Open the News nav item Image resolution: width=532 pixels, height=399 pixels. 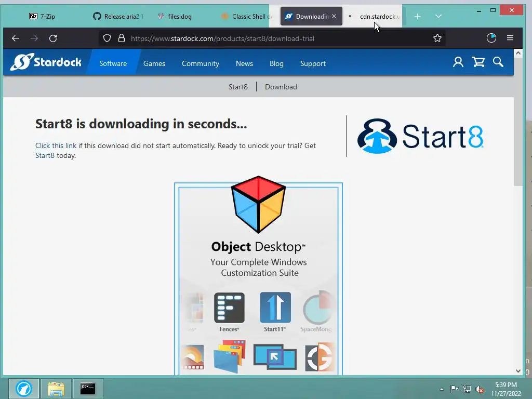click(x=244, y=63)
